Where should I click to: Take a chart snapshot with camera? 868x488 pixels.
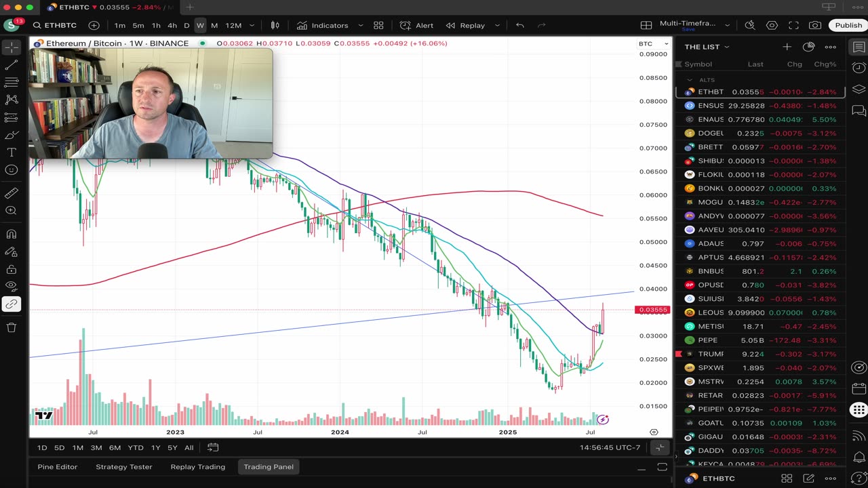pyautogui.click(x=815, y=25)
